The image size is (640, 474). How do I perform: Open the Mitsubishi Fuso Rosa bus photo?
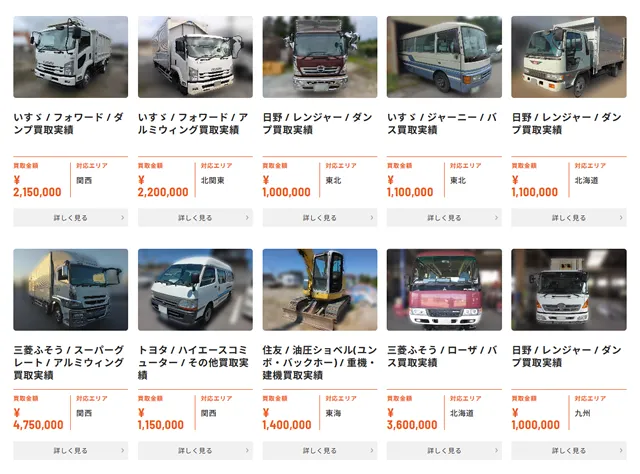tap(444, 289)
